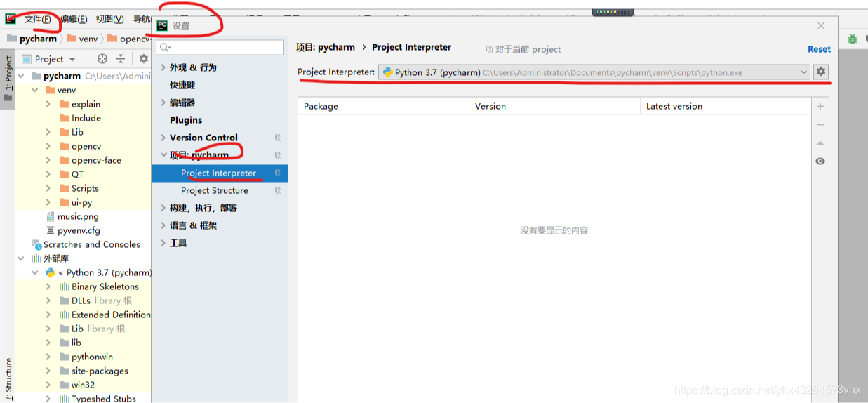Viewport: 868px width, 403px height.
Task: Expand 编辑器 settings section
Action: (163, 103)
